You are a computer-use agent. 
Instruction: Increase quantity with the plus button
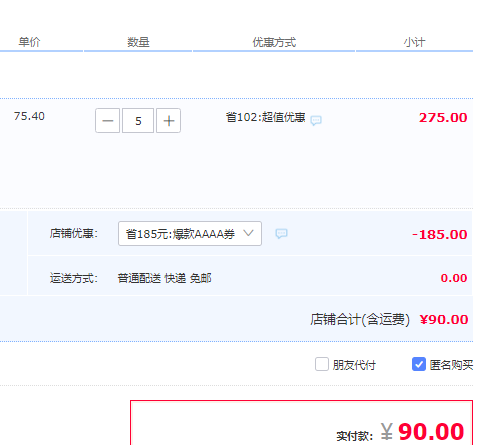(168, 120)
